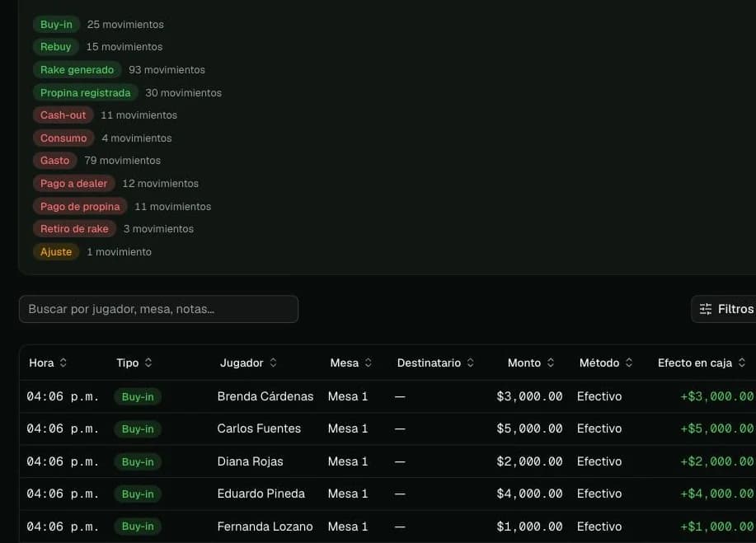Click the +$4,000.00 Efecto en caja value
This screenshot has height=543, width=756.
click(x=717, y=494)
